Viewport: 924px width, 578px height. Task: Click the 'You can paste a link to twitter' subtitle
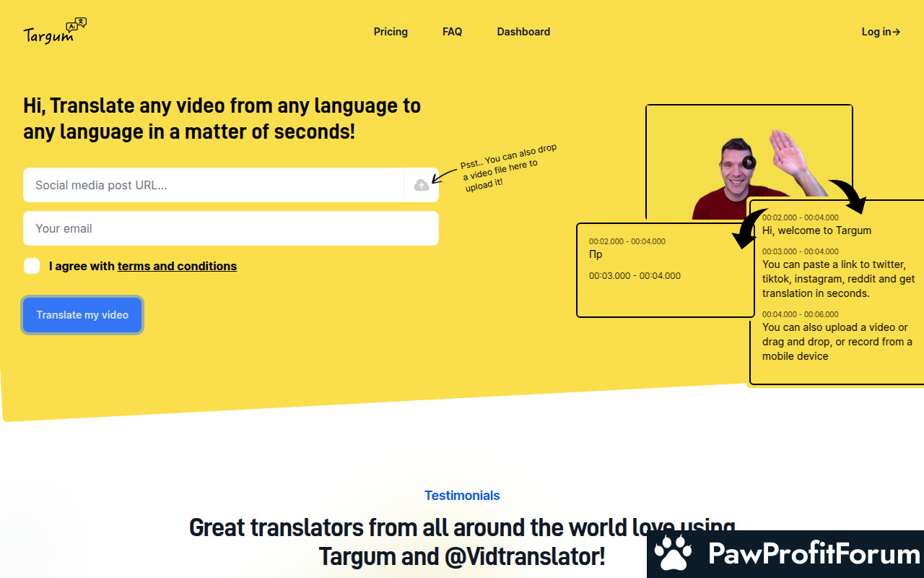coord(839,279)
